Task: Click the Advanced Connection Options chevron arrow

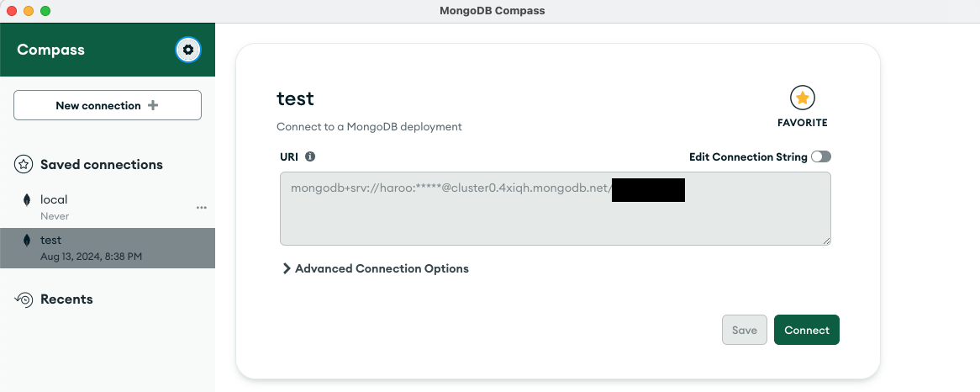Action: point(287,268)
